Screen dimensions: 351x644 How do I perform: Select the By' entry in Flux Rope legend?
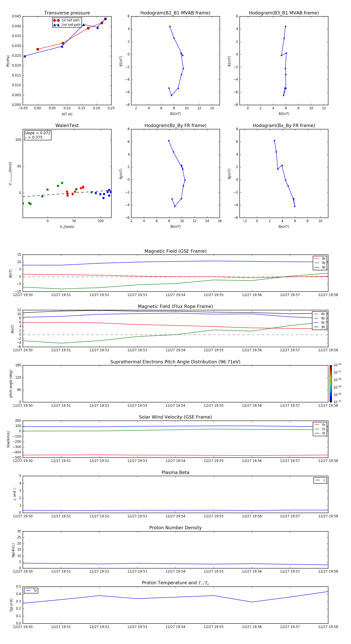(x=320, y=318)
